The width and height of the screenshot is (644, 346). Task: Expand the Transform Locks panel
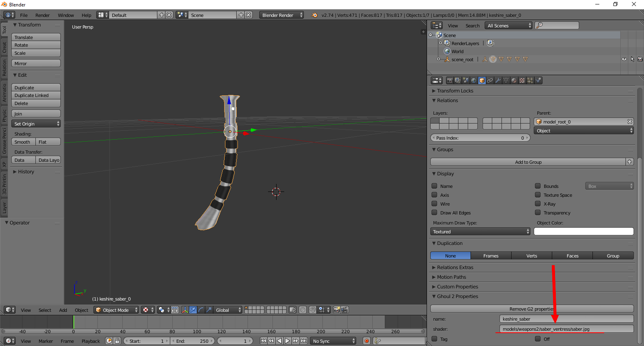455,91
